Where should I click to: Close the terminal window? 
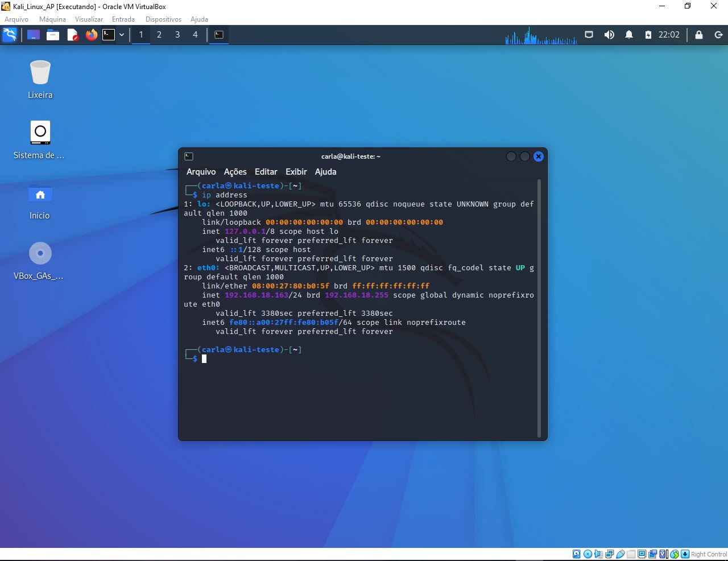pos(539,156)
